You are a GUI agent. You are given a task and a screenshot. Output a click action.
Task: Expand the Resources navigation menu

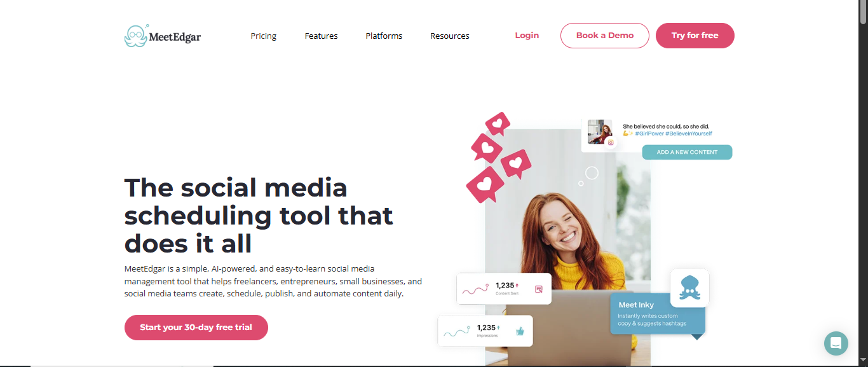449,36
